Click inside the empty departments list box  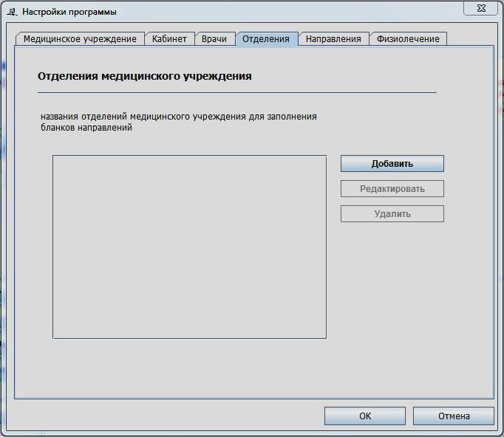coord(189,247)
